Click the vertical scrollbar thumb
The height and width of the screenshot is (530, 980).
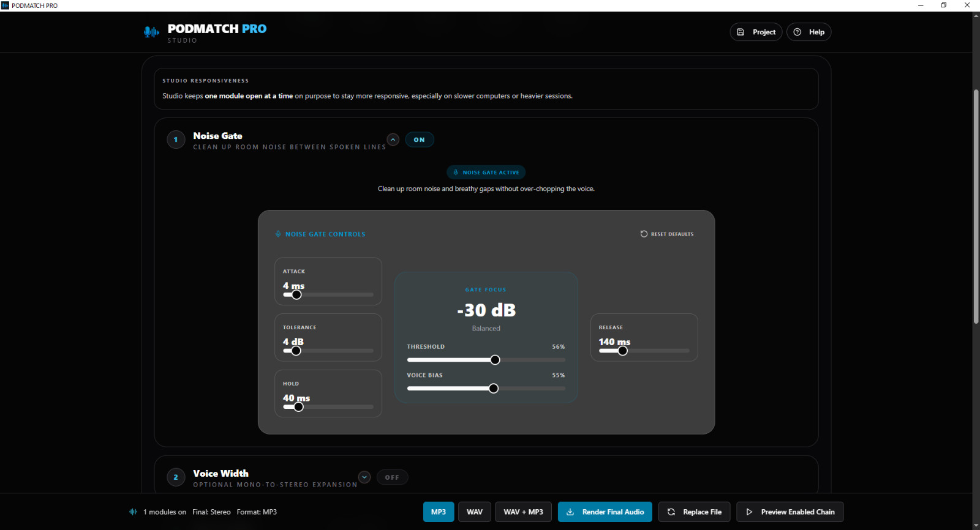point(976,207)
